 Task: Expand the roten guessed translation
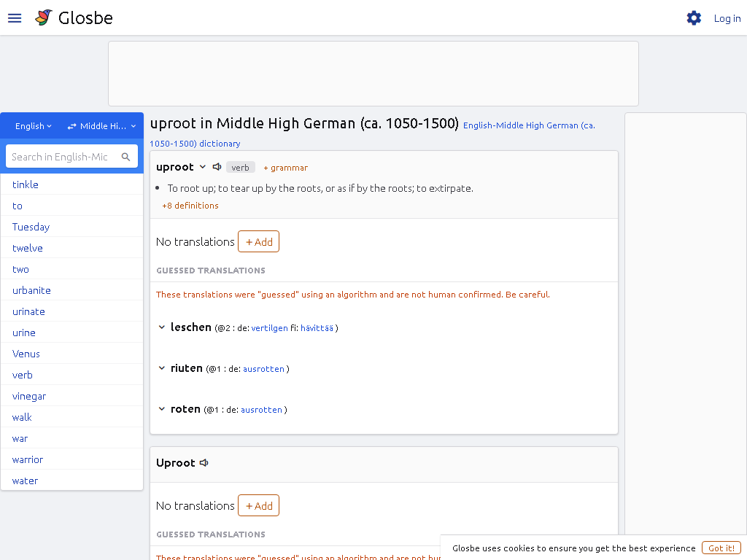[162, 409]
